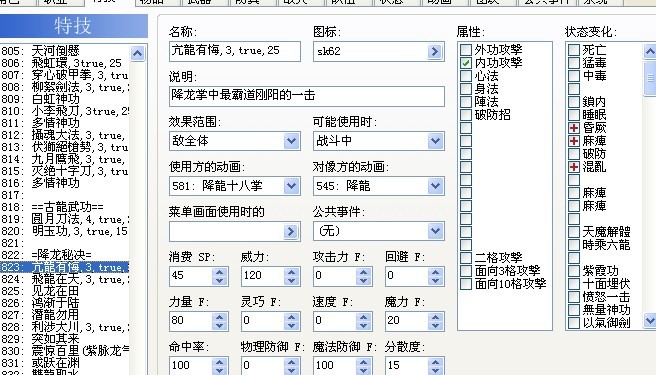The height and width of the screenshot is (375, 656).
Task: Edit the 名称 field 亢龍有悔
Action: (x=235, y=51)
